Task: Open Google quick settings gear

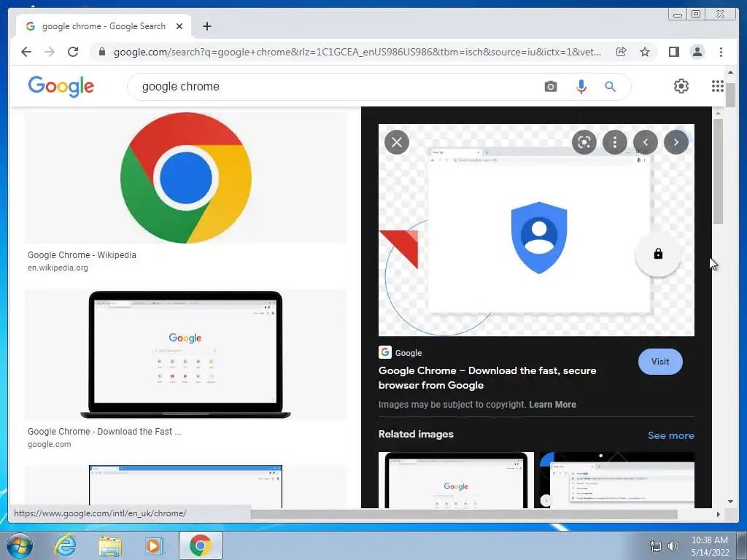Action: pos(681,86)
